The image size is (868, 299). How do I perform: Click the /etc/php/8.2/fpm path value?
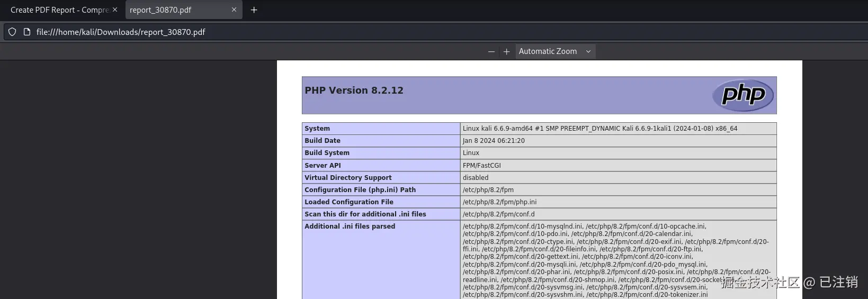488,190
